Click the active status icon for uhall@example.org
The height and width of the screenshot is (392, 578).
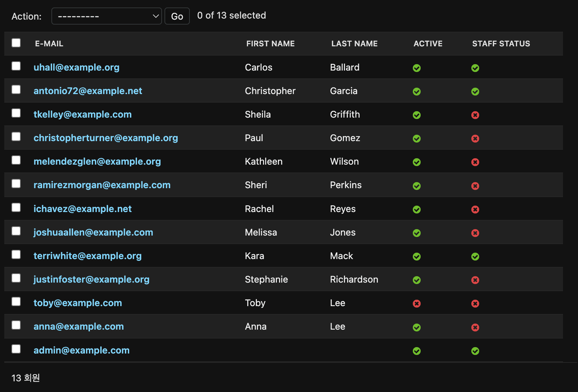[417, 68]
